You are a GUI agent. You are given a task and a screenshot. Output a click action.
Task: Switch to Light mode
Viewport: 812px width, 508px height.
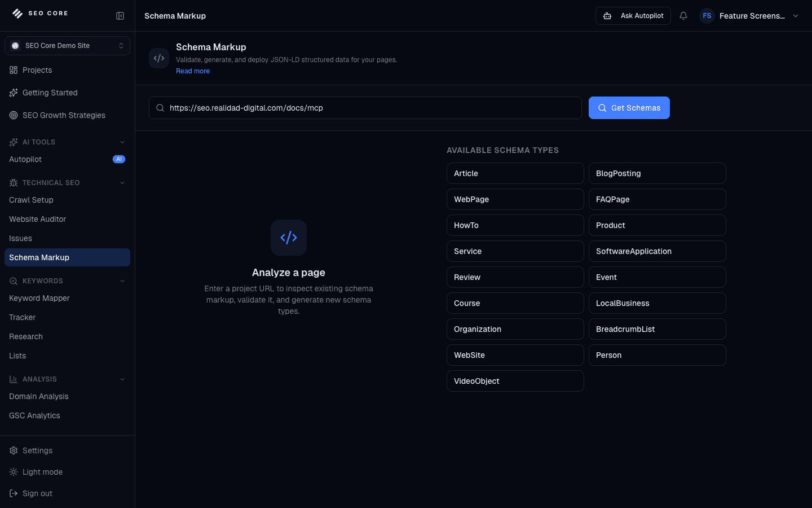67,472
